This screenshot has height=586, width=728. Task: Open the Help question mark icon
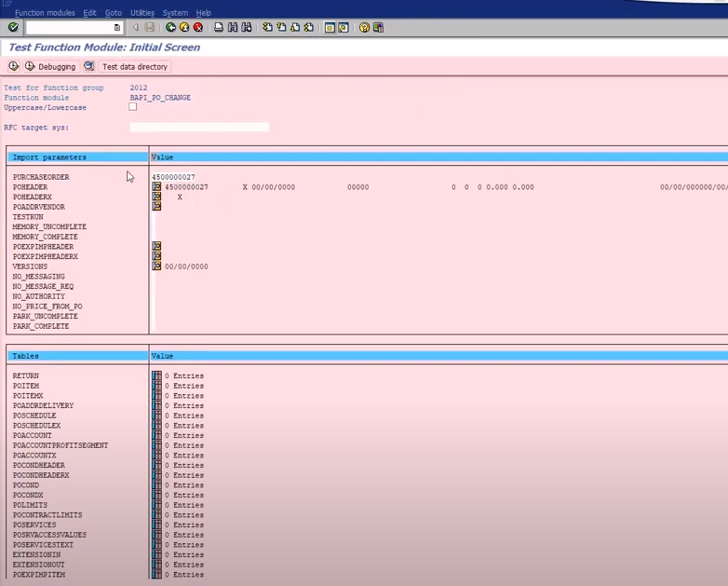364,28
